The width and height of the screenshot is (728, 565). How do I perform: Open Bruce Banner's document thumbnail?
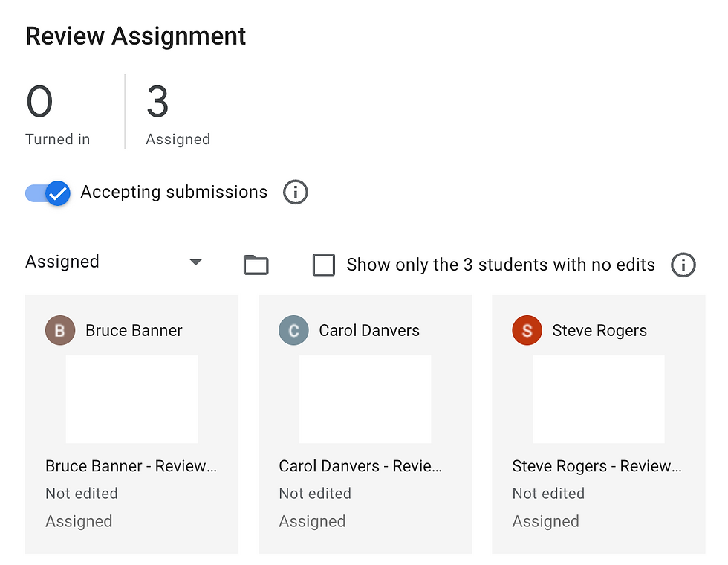[x=132, y=399]
